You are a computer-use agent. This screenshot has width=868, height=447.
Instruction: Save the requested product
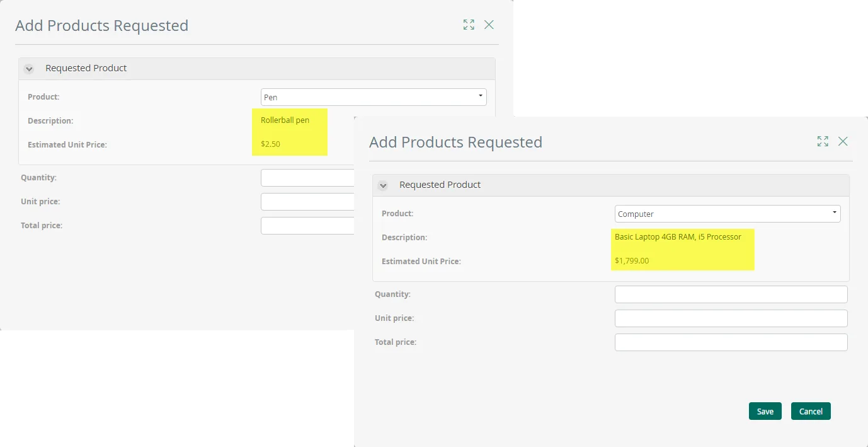pyautogui.click(x=765, y=411)
